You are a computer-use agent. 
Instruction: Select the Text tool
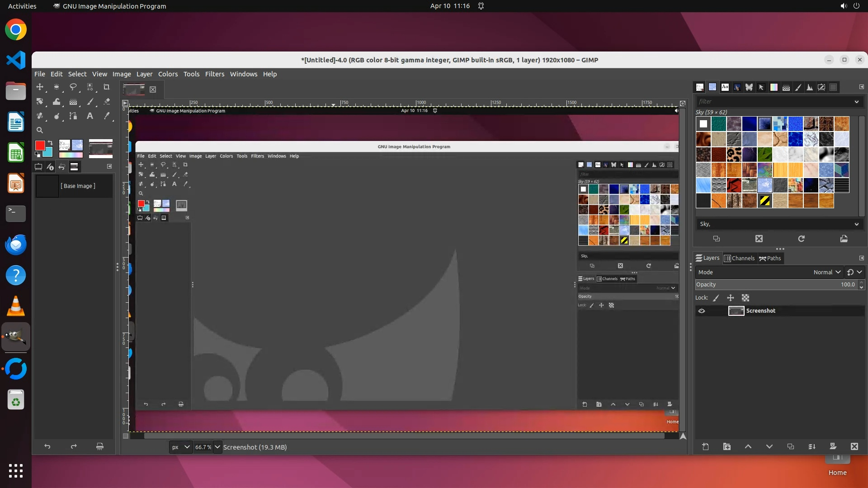pyautogui.click(x=90, y=116)
